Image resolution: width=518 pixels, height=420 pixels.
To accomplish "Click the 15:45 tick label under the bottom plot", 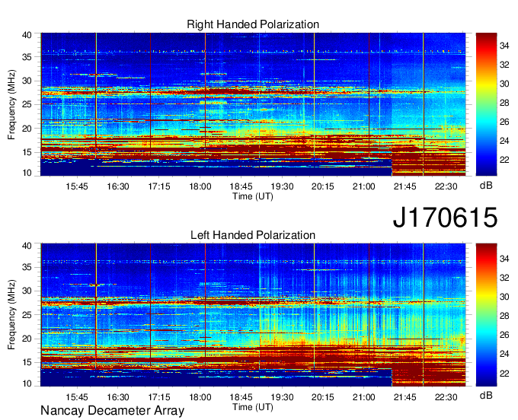I will click(77, 397).
